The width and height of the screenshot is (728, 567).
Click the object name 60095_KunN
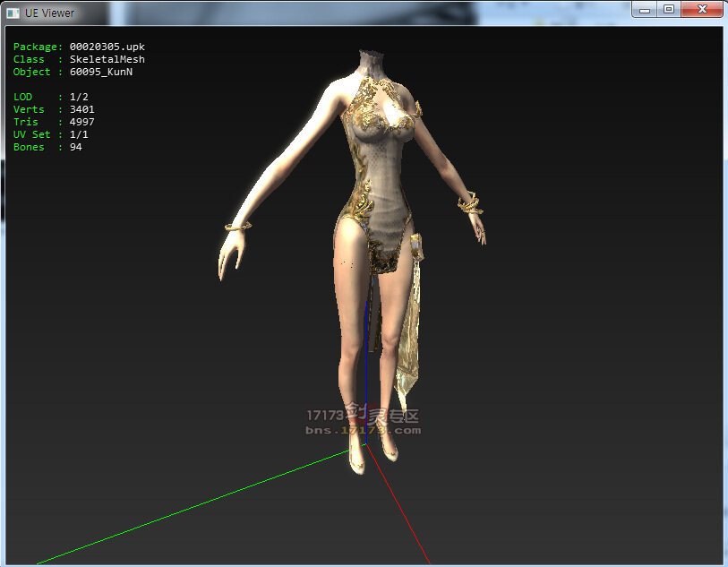(x=101, y=72)
